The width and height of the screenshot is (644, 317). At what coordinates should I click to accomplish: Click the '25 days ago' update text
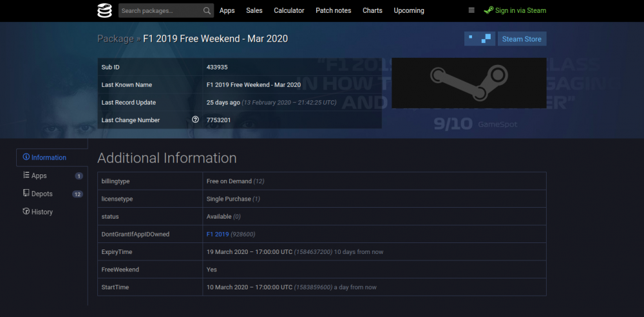pyautogui.click(x=223, y=102)
